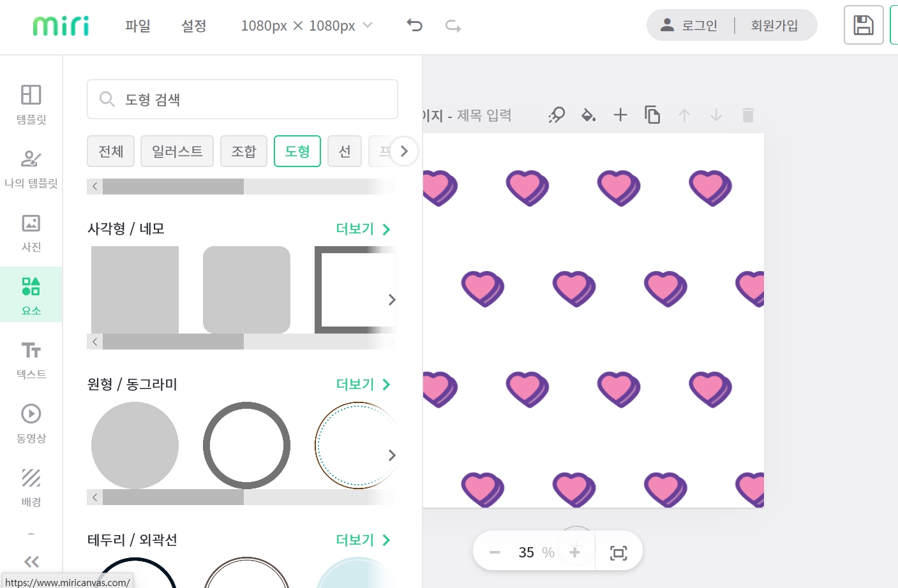Select the top-right heart on canvas

[x=710, y=188]
